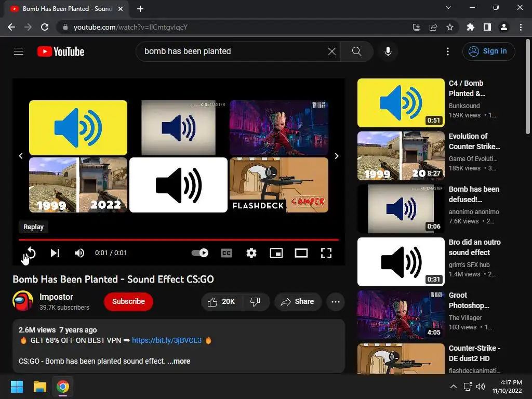This screenshot has height=399, width=532.
Task: Show previous suggestions with the left endscreen arrow
Action: point(21,156)
